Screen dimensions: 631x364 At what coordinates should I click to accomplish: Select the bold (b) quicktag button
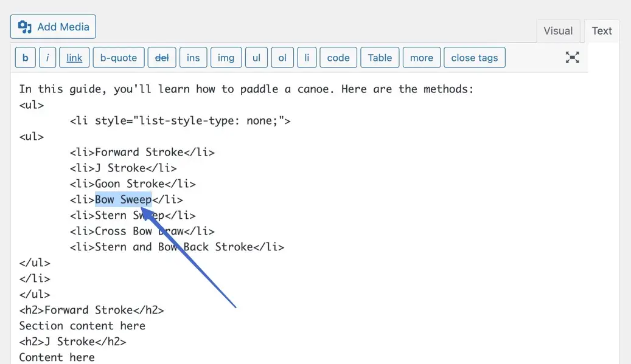click(x=25, y=57)
